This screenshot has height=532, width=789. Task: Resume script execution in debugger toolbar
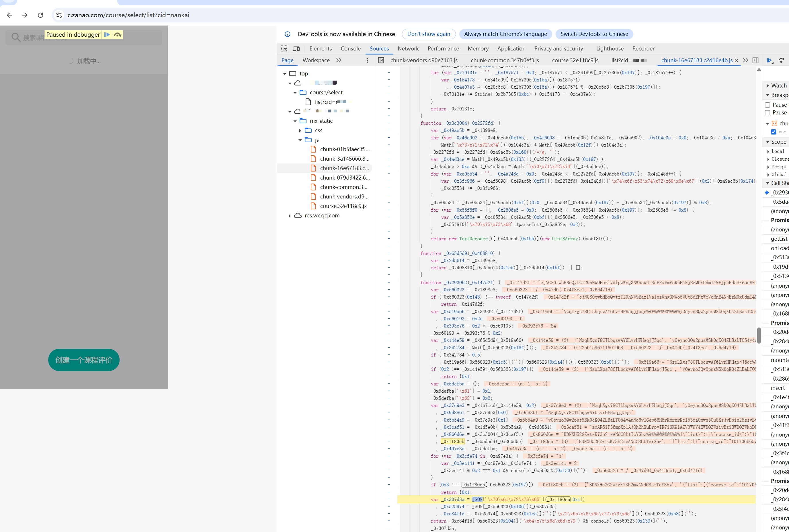[x=769, y=61]
